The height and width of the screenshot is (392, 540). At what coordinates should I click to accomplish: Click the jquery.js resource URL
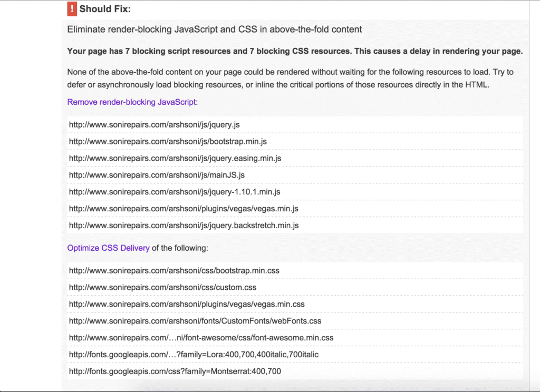click(x=155, y=125)
